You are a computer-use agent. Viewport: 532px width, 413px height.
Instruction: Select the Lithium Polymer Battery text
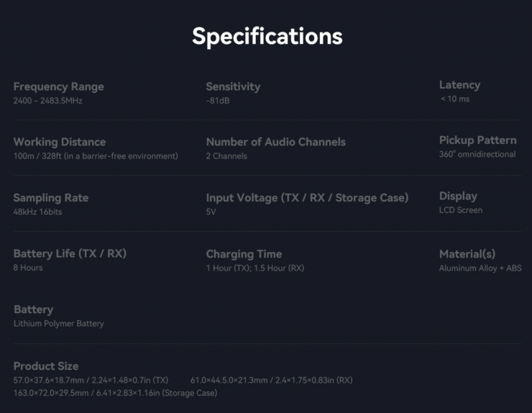click(59, 324)
